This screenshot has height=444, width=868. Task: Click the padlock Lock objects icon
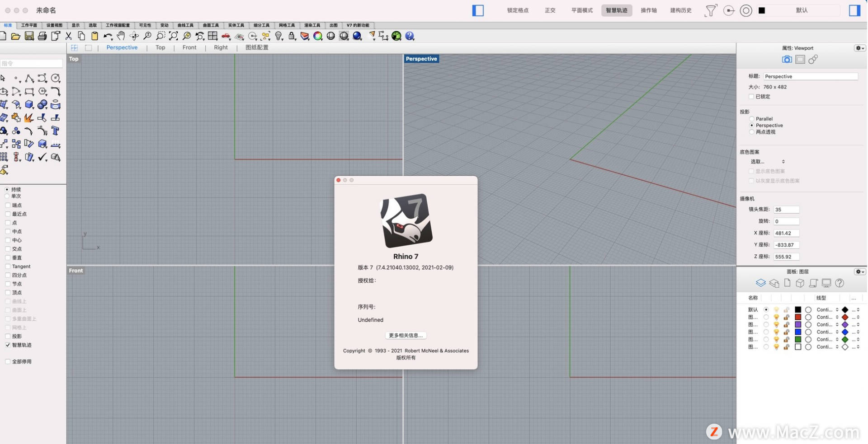pyautogui.click(x=292, y=36)
